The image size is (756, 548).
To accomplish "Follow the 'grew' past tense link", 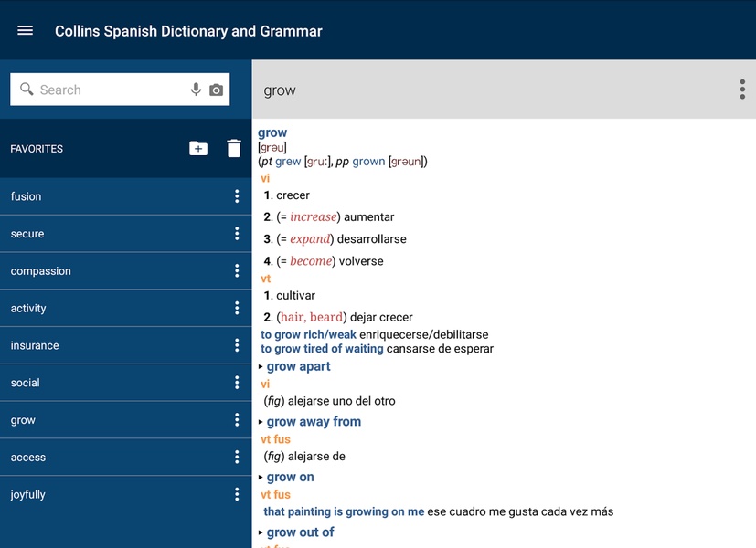I will tap(288, 162).
